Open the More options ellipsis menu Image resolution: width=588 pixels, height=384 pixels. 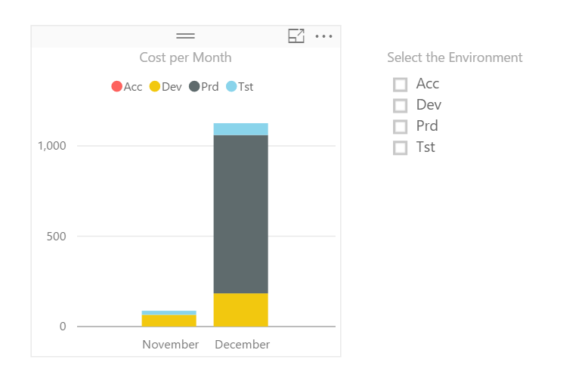(323, 36)
